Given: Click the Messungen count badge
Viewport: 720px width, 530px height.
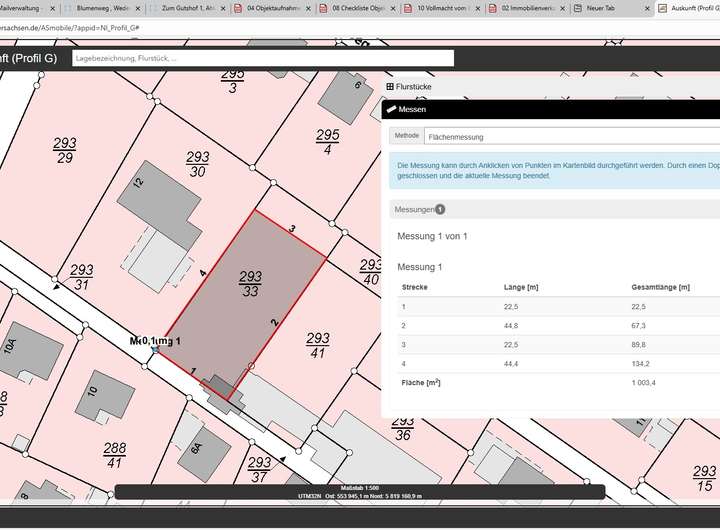Looking at the screenshot, I should pos(440,210).
